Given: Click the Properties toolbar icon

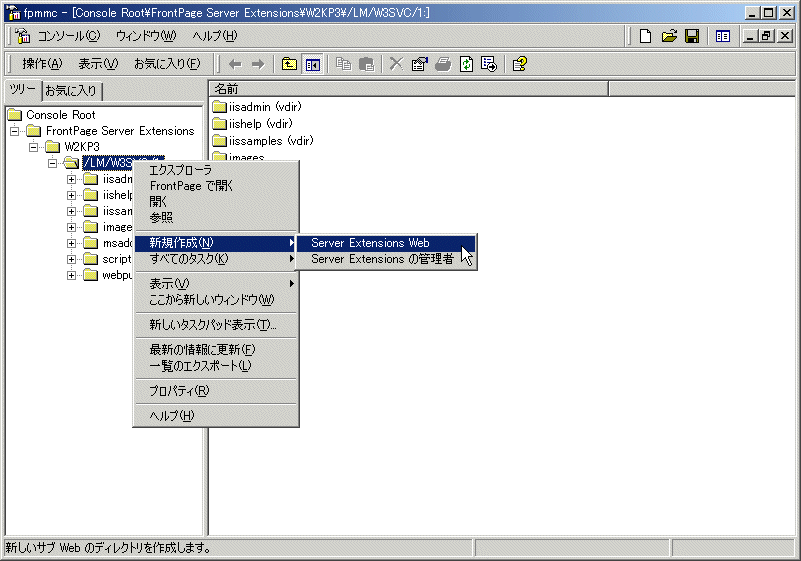Looking at the screenshot, I should [419, 64].
